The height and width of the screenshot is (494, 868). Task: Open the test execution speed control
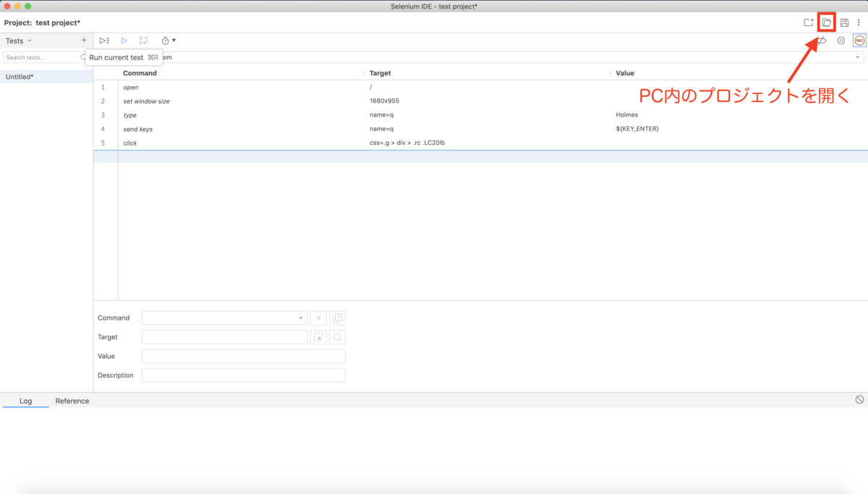pos(169,41)
